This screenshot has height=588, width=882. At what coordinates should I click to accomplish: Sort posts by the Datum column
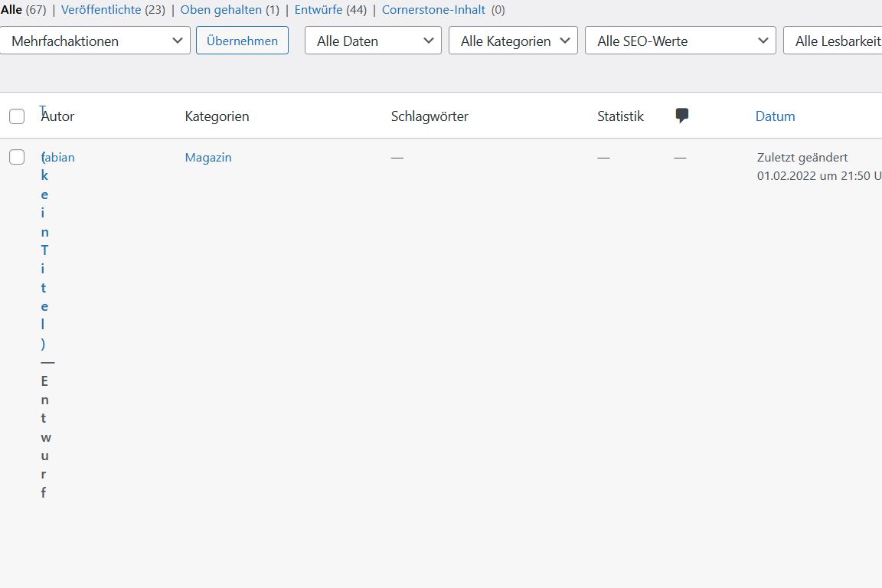click(775, 116)
